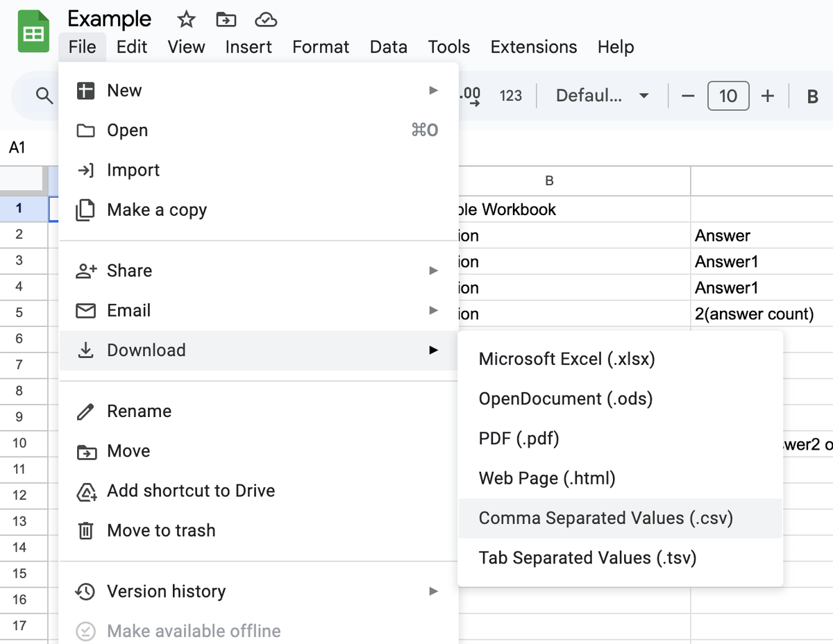Viewport: 833px width, 644px height.
Task: Open the Extensions menu
Action: [533, 46]
